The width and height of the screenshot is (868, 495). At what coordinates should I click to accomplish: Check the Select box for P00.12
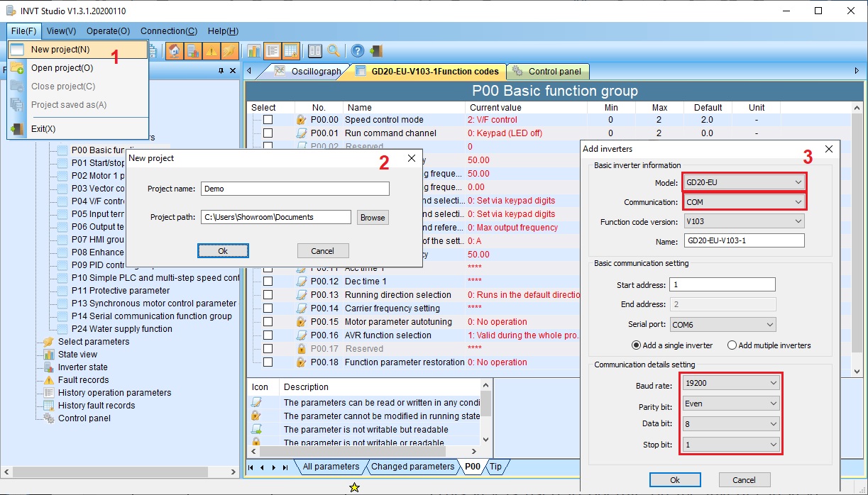268,282
